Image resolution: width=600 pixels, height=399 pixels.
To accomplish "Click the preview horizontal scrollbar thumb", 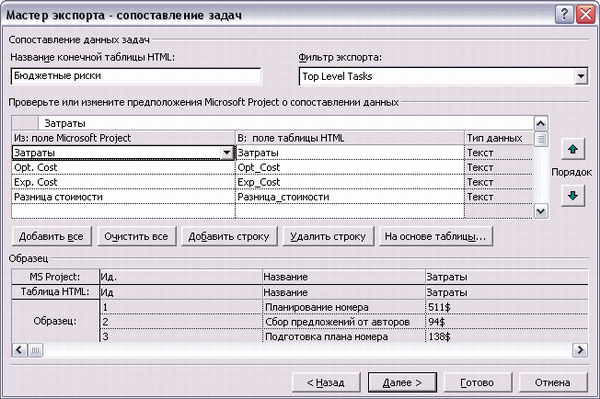I will point(35,350).
